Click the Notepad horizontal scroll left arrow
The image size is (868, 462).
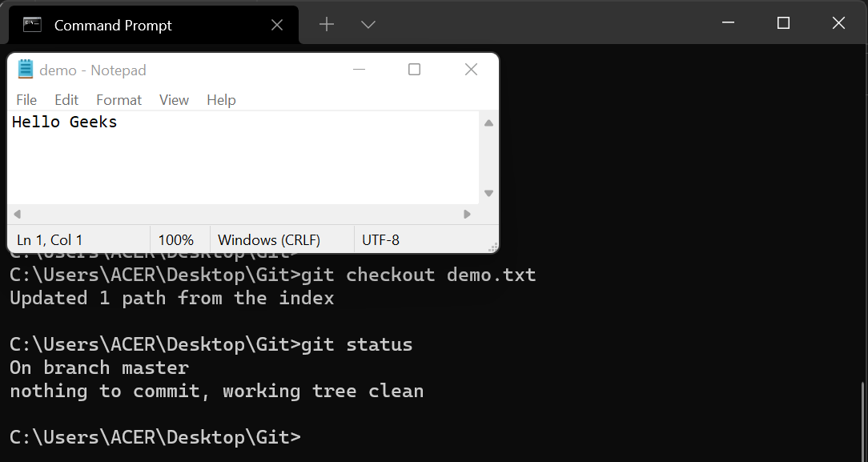click(17, 214)
